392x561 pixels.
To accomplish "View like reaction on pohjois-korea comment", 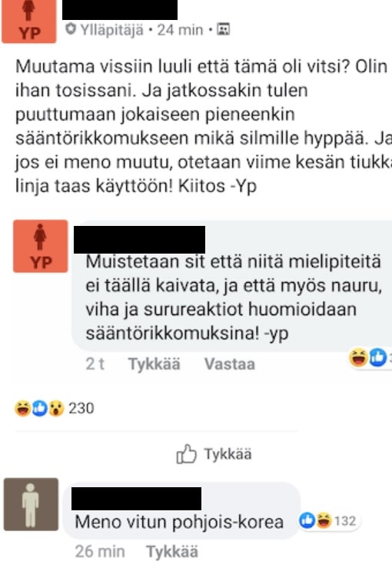I will (x=307, y=520).
